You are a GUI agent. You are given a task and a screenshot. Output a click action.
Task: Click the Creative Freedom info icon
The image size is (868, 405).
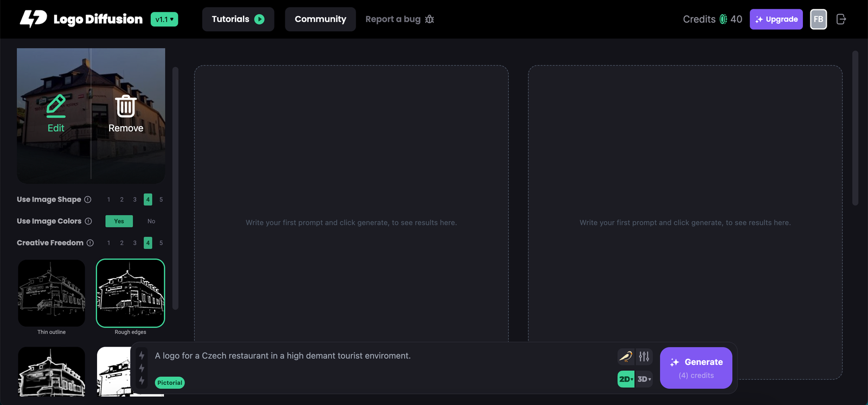[90, 243]
